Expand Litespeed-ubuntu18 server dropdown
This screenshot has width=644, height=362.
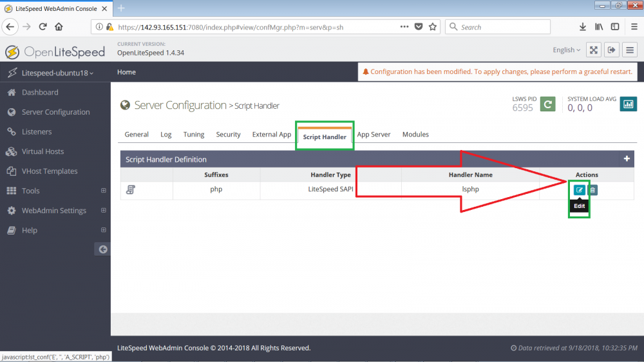[57, 73]
